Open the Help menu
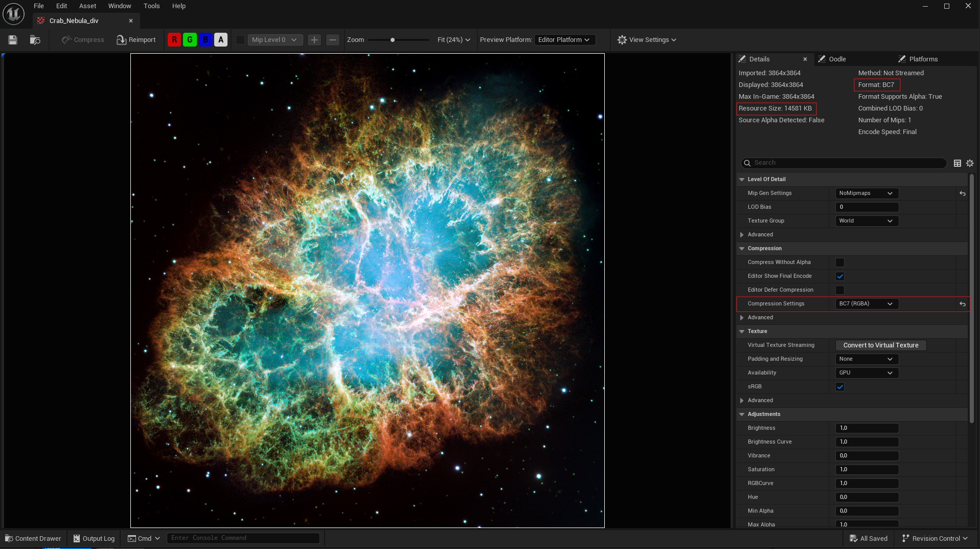980x549 pixels. point(179,6)
